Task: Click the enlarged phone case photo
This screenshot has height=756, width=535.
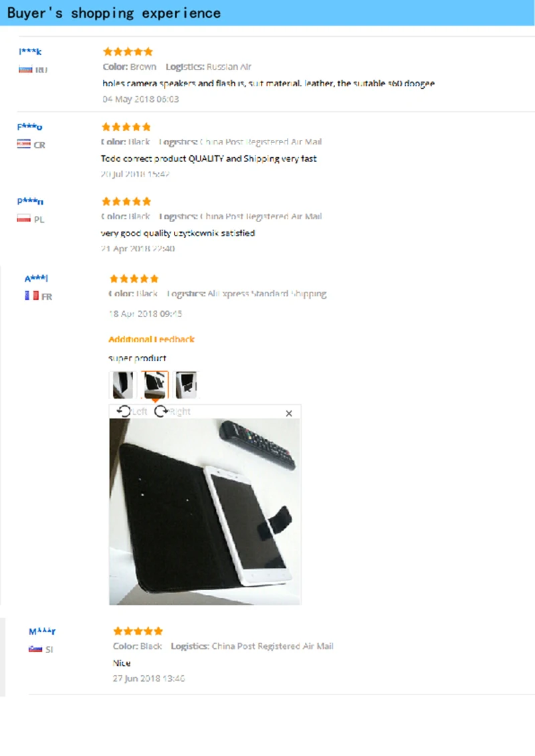Action: click(205, 512)
